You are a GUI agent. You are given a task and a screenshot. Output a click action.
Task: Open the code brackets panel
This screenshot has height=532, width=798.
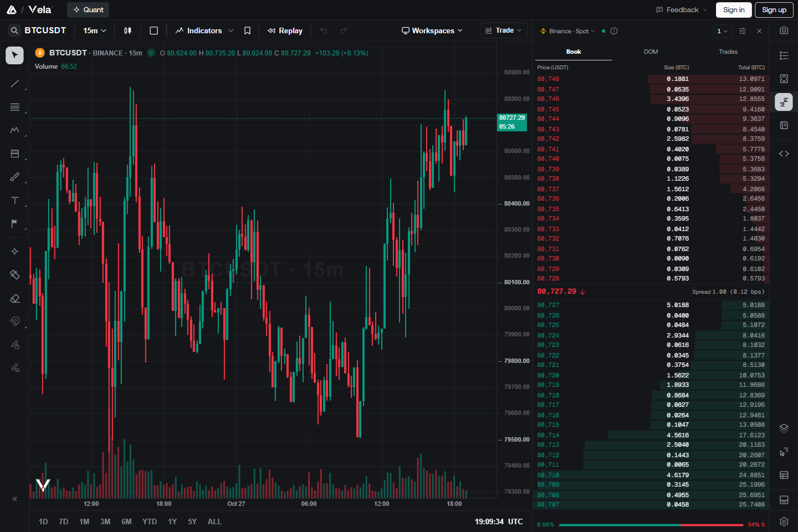[784, 154]
